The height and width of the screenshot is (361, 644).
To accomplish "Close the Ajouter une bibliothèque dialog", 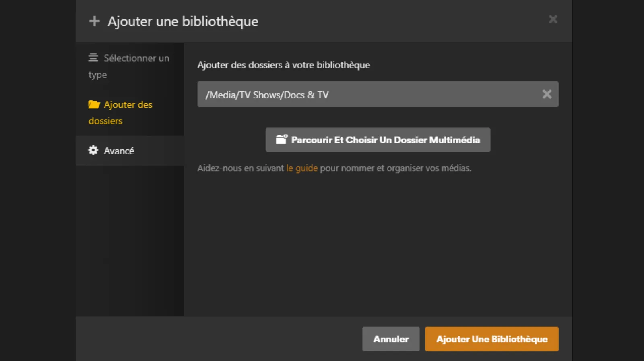I will [553, 19].
